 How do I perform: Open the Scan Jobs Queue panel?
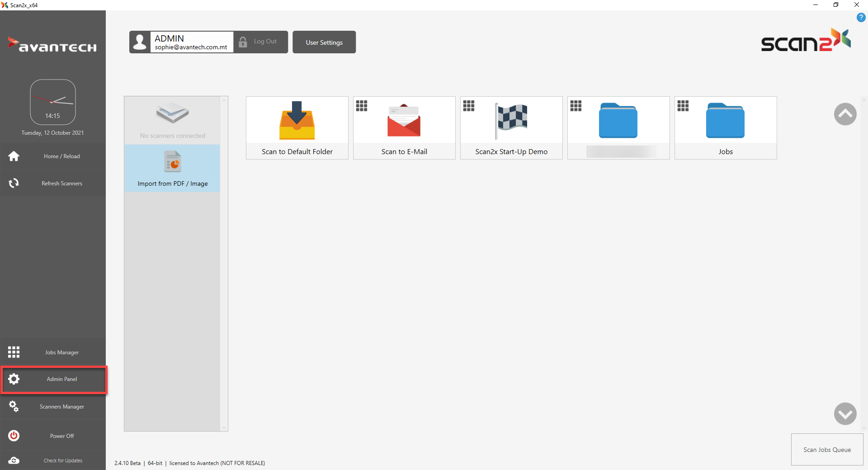point(826,449)
